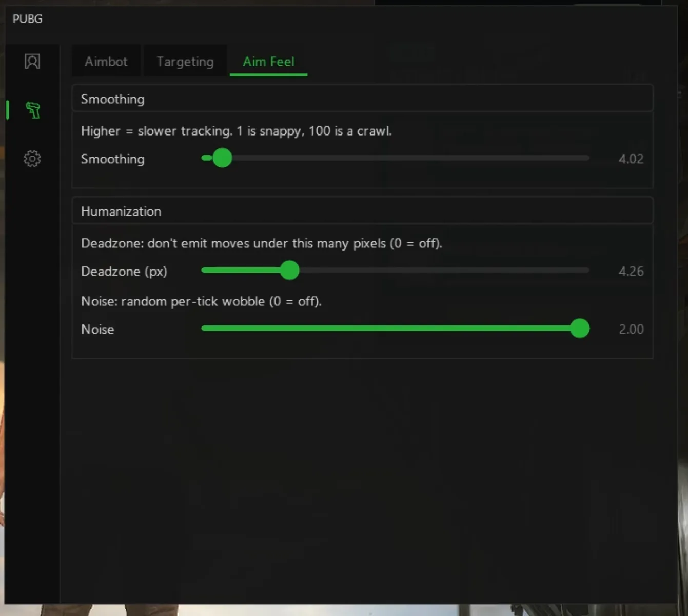Click the "Higher = slower tracking" description
Viewport: 688px width, 616px height.
point(237,131)
